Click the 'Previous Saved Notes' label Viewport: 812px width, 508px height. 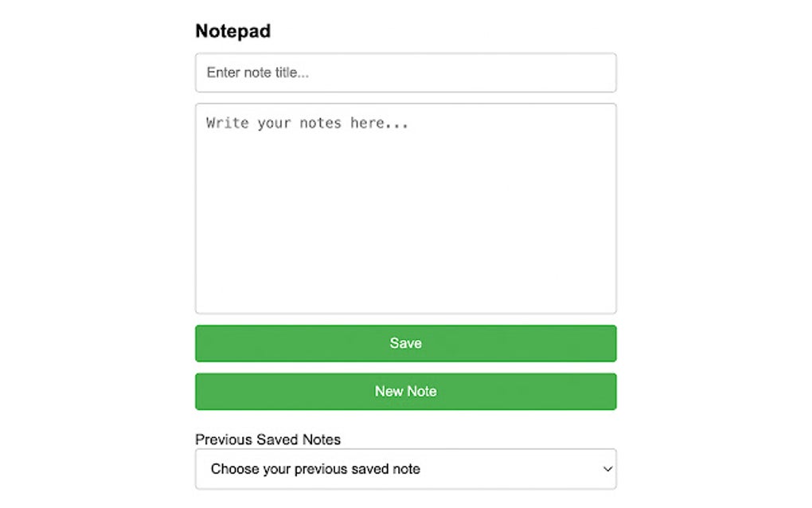pos(267,440)
